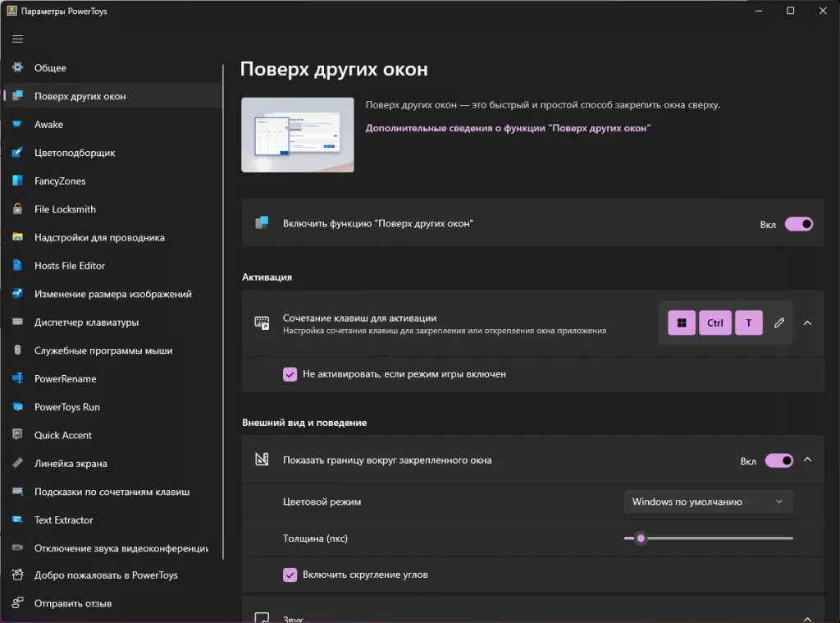
Task: Click the hamburger navigation menu icon
Action: [x=17, y=39]
